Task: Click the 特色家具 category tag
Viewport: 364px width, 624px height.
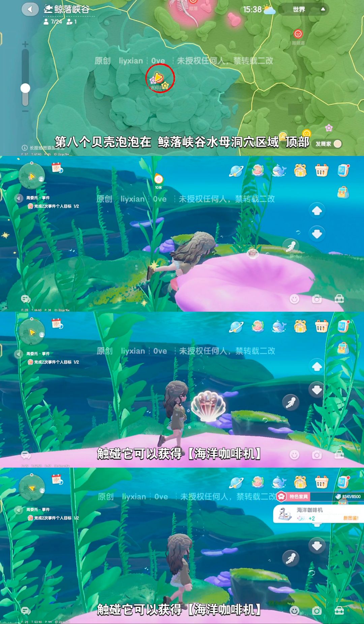Action: (293, 496)
